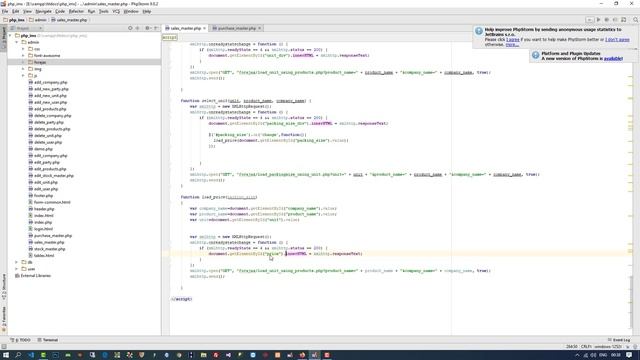Hide the Project tool window

click(x=156, y=28)
